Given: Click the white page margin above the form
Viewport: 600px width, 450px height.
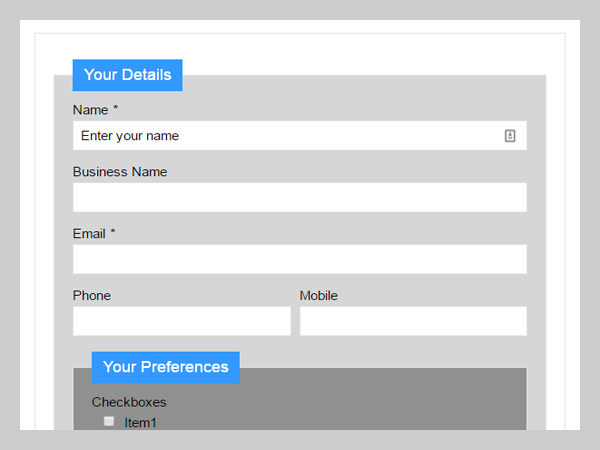Looking at the screenshot, I should [300, 52].
